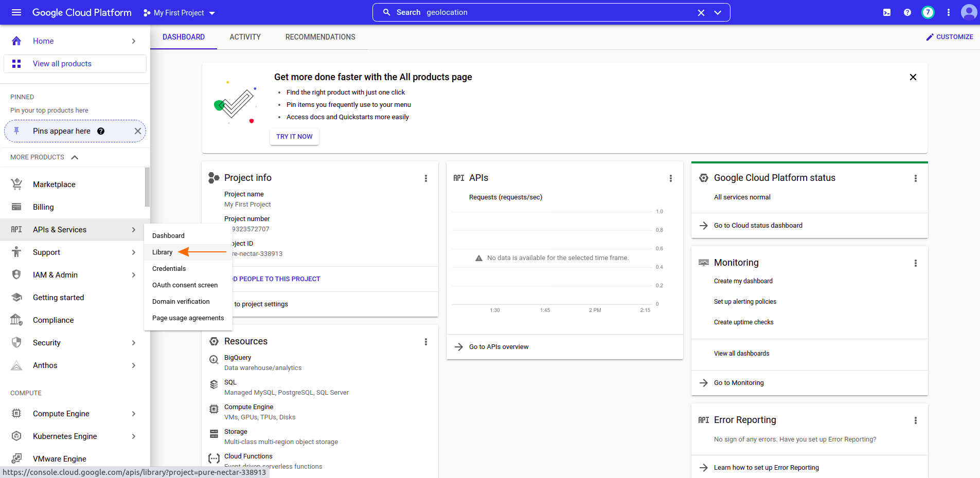Click the TRY IT NOW button
Image resolution: width=980 pixels, height=478 pixels.
294,137
